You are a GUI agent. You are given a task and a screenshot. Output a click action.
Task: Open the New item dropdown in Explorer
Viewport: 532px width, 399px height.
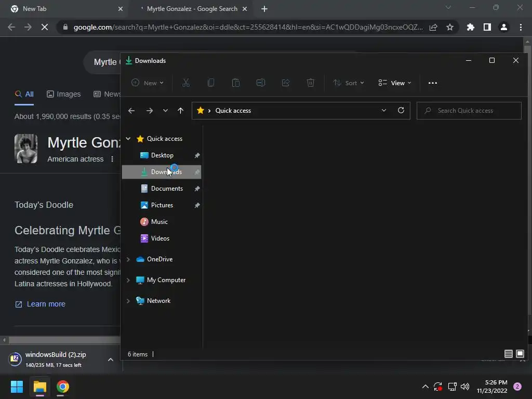[148, 83]
